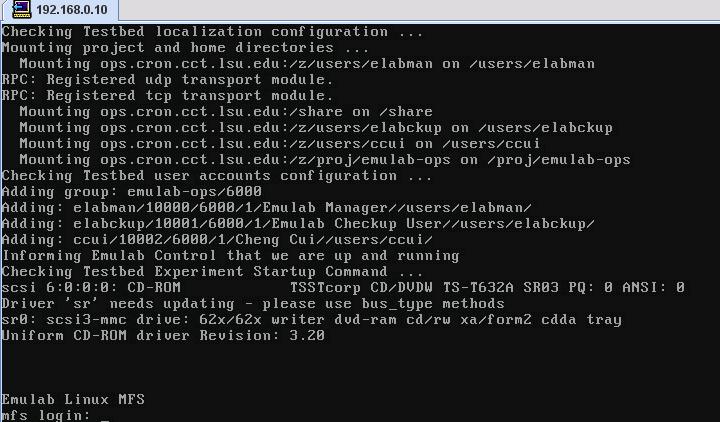Click the terminal session icon in the tab
720x422 pixels.
pyautogui.click(x=21, y=10)
